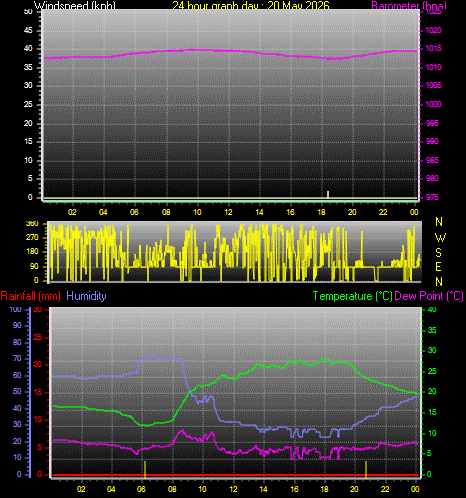Click the "00" hour label under the temperature graph
This screenshot has width=466, height=498.
415,489
